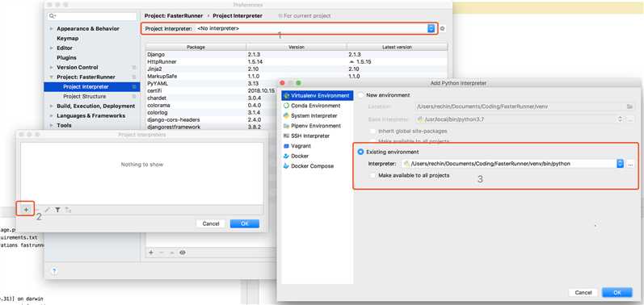
Task: Click the filter funnel icon in Project Interpreters
Action: tap(58, 210)
